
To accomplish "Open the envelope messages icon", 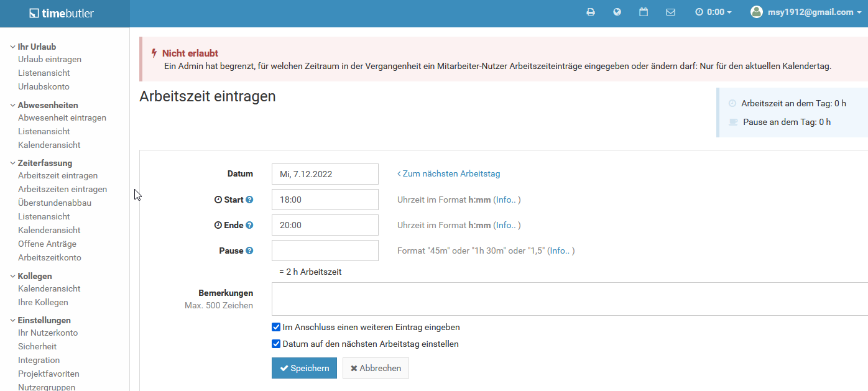I will tap(670, 12).
